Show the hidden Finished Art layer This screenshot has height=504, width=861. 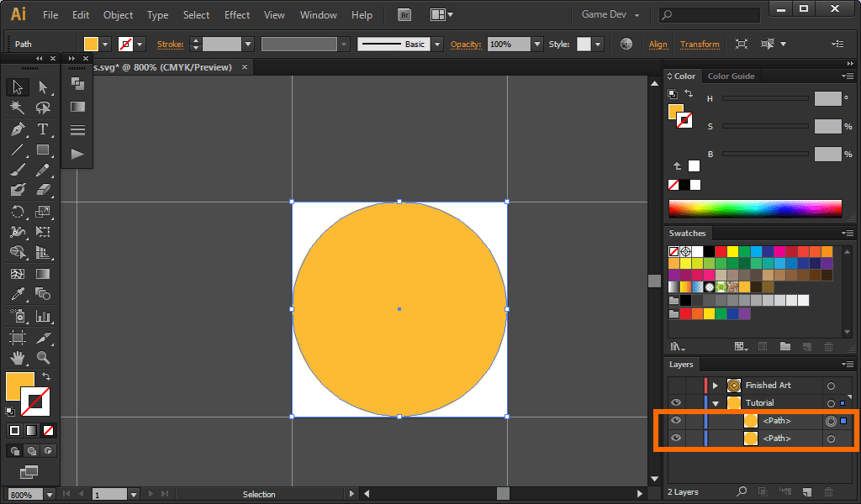[x=675, y=386]
